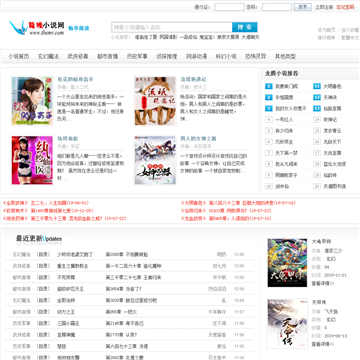The width and height of the screenshot is (360, 360).
Task: Open the 科幻小说 category tab
Action: 226,56
